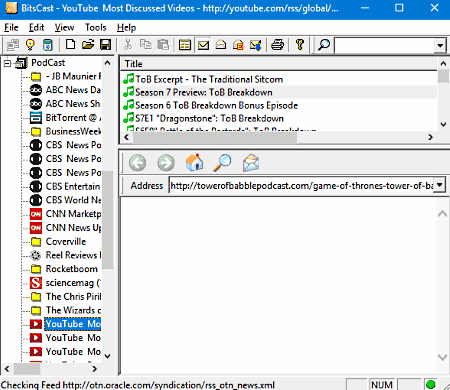Select the BitTorrent feed
Viewport: 450px width, 390px height.
pos(73,118)
